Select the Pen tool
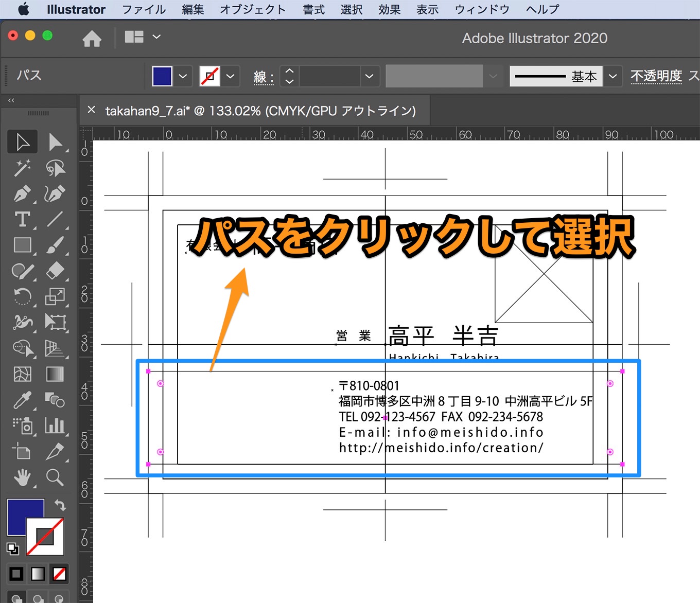The height and width of the screenshot is (603, 700). (23, 194)
